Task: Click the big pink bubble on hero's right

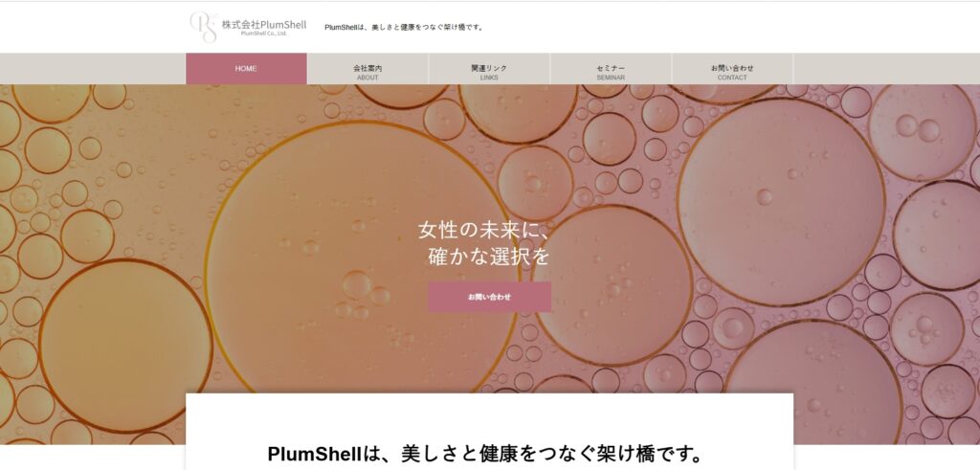Action: click(781, 201)
